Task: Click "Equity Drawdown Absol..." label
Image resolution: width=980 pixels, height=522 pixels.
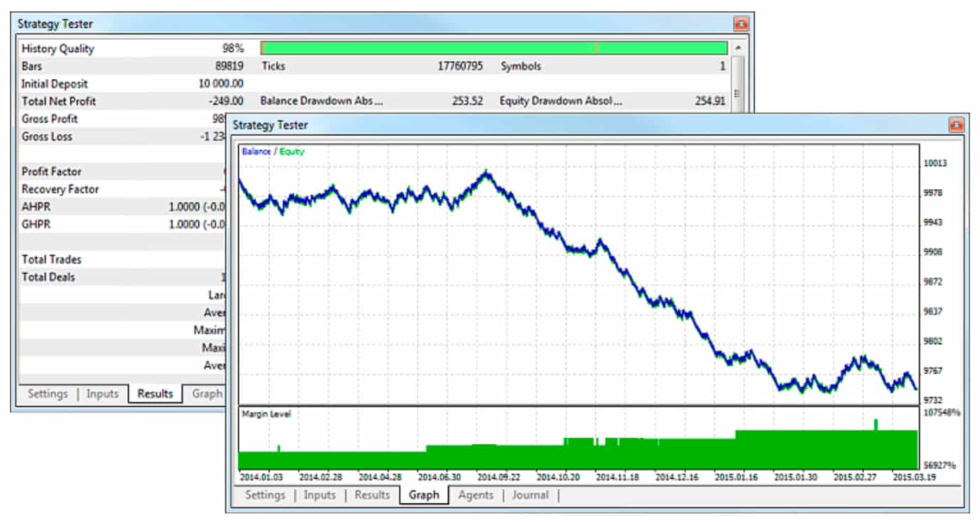Action: tap(562, 101)
